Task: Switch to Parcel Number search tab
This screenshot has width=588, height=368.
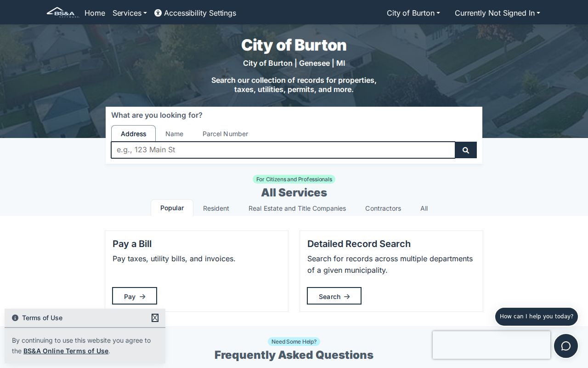Action: (225, 134)
